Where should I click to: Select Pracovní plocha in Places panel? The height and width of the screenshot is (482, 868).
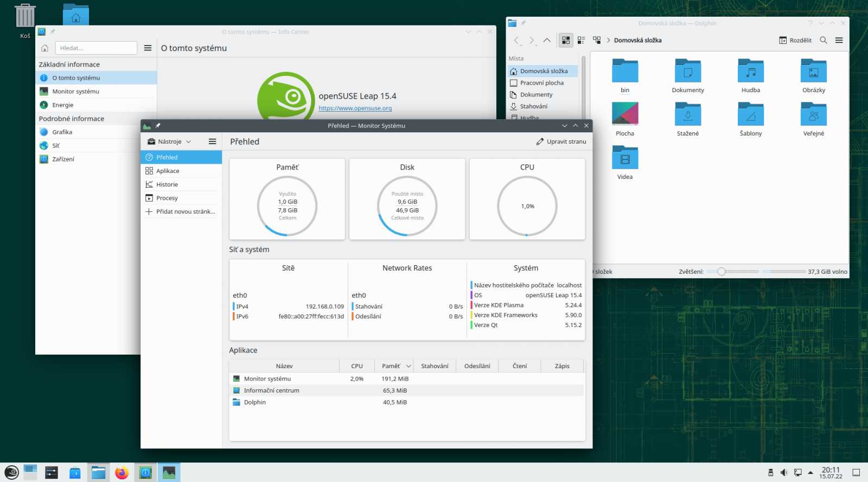(542, 83)
